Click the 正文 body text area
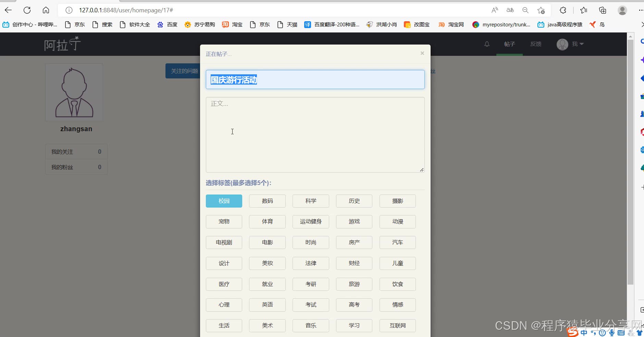Viewport: 644px width, 337px height. click(315, 135)
